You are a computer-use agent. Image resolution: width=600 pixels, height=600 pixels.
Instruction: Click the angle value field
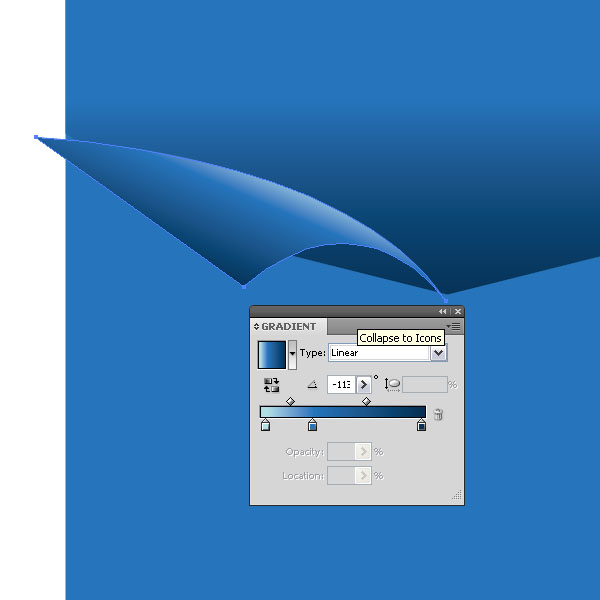click(x=341, y=384)
